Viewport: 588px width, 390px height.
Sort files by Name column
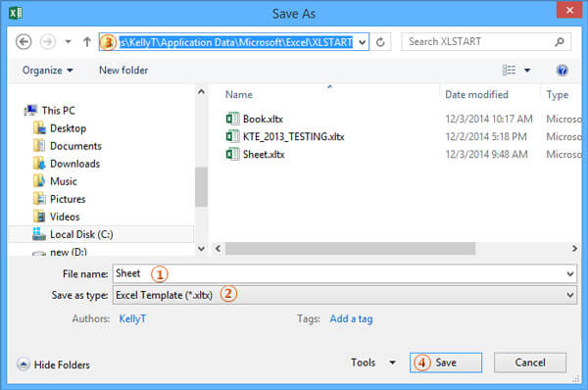(x=239, y=94)
